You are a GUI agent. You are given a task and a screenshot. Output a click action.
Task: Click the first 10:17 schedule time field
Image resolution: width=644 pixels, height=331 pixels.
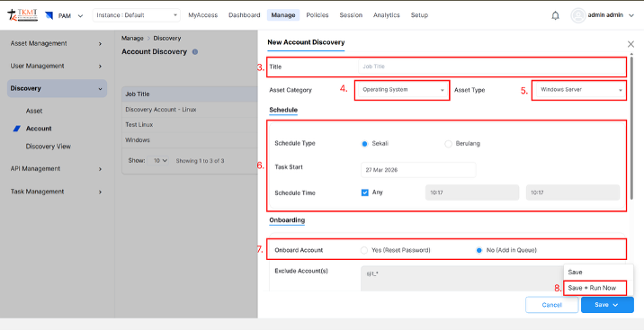pyautogui.click(x=472, y=192)
